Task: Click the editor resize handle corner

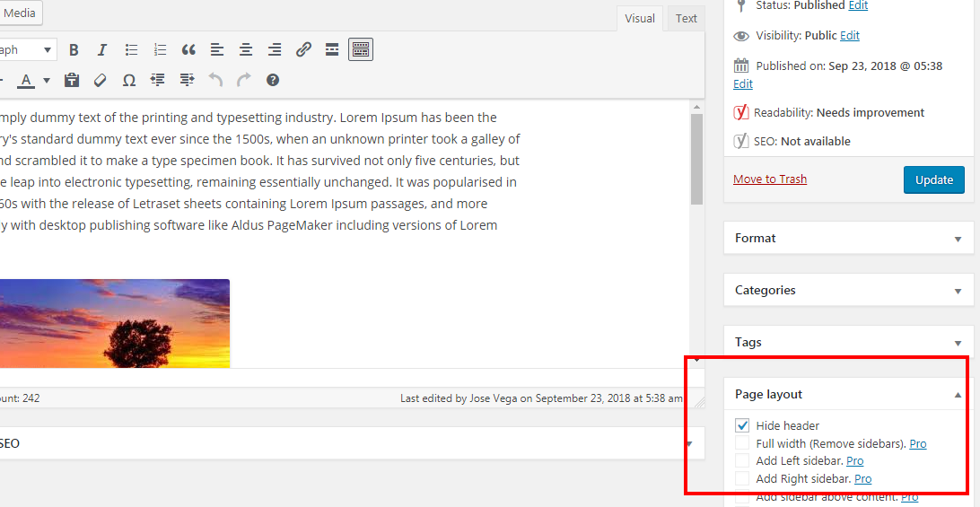Action: pos(699,403)
